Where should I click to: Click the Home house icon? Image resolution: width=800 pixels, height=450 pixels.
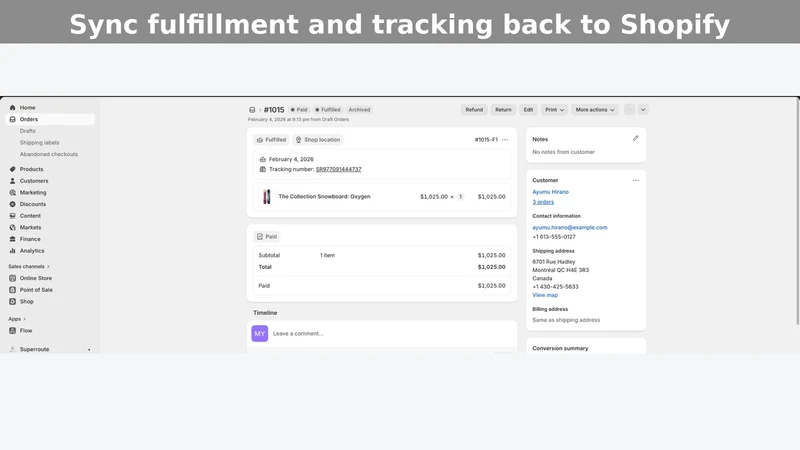point(13,108)
